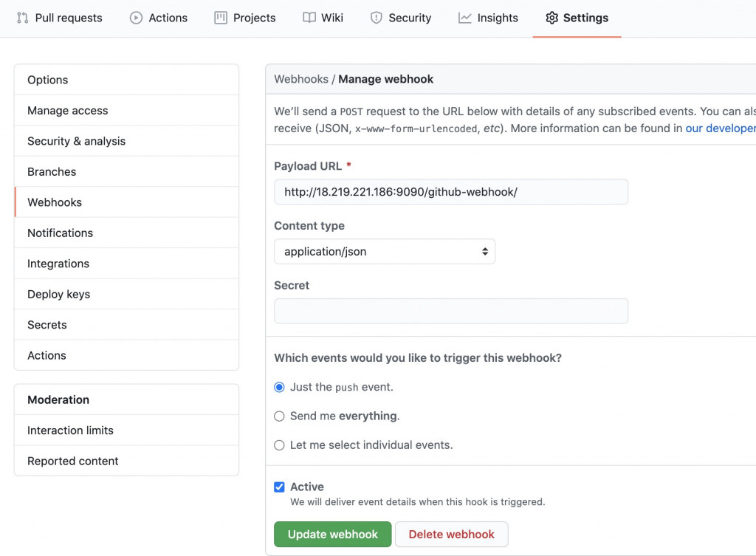Image resolution: width=756 pixels, height=556 pixels.
Task: Click the Pull requests icon
Action: 22,18
